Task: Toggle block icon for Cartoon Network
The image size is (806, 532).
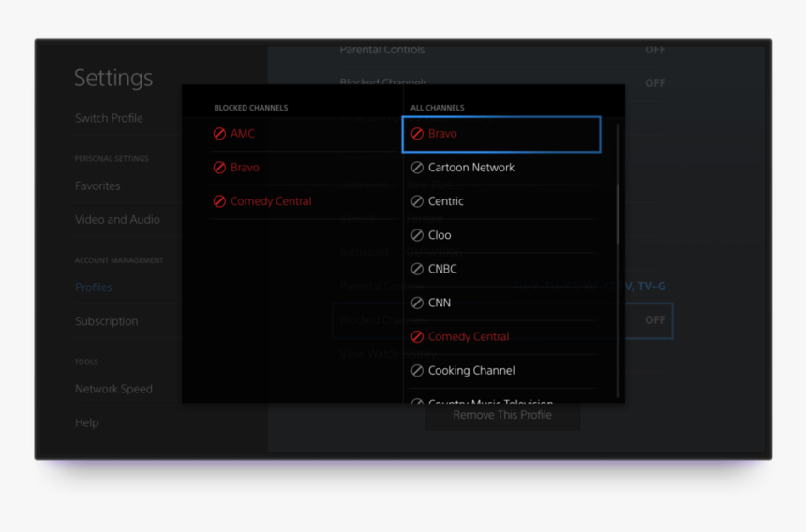Action: [x=417, y=168]
